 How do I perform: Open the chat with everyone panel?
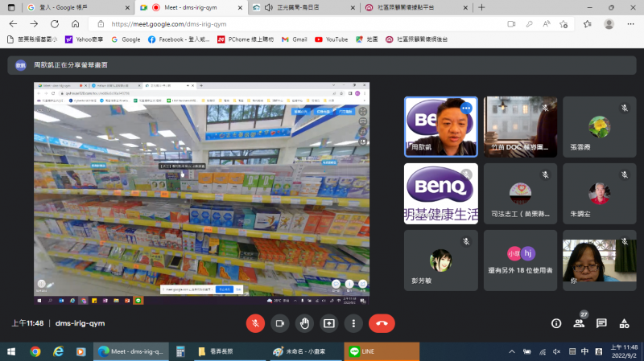pos(601,323)
